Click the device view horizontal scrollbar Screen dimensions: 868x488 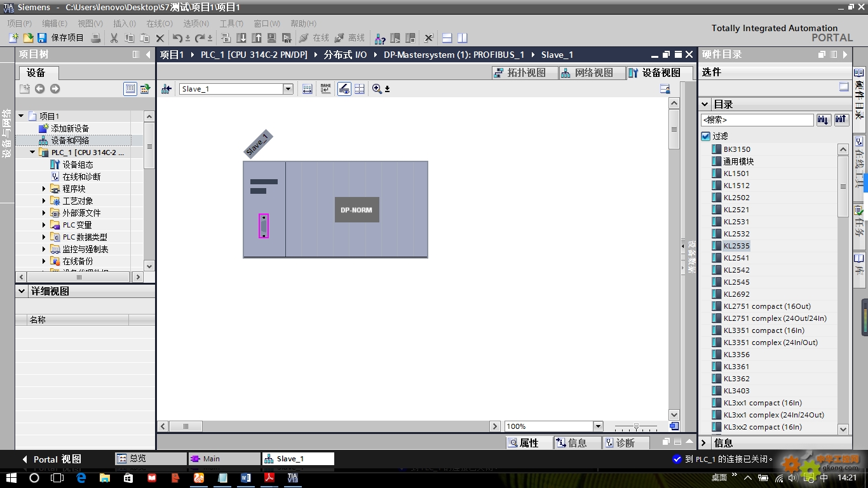point(329,426)
